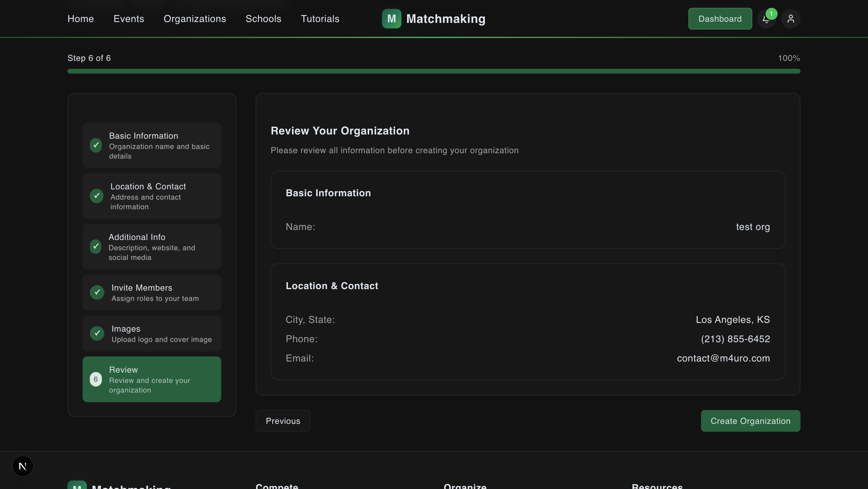868x489 pixels.
Task: Select the Basic Information step title
Action: tap(143, 136)
